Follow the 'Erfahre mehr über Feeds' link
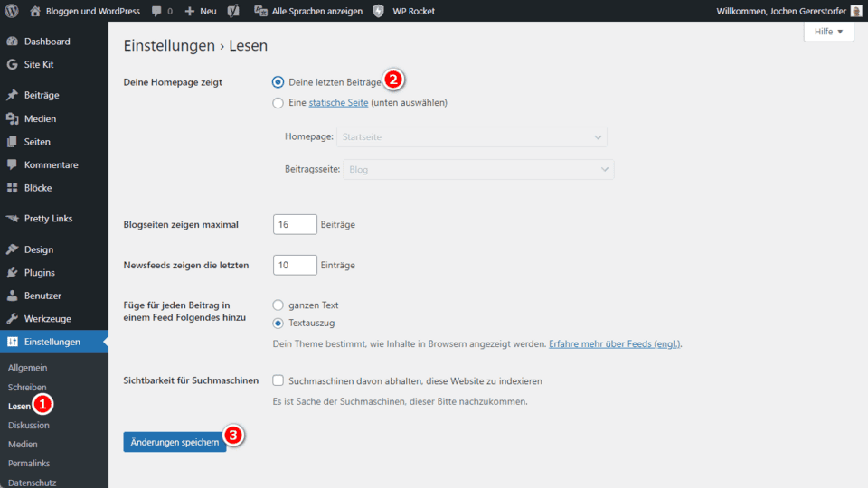The width and height of the screenshot is (868, 488). point(615,344)
